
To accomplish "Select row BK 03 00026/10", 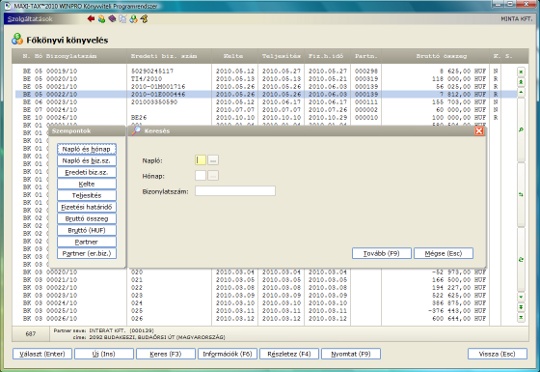I will click(266, 318).
